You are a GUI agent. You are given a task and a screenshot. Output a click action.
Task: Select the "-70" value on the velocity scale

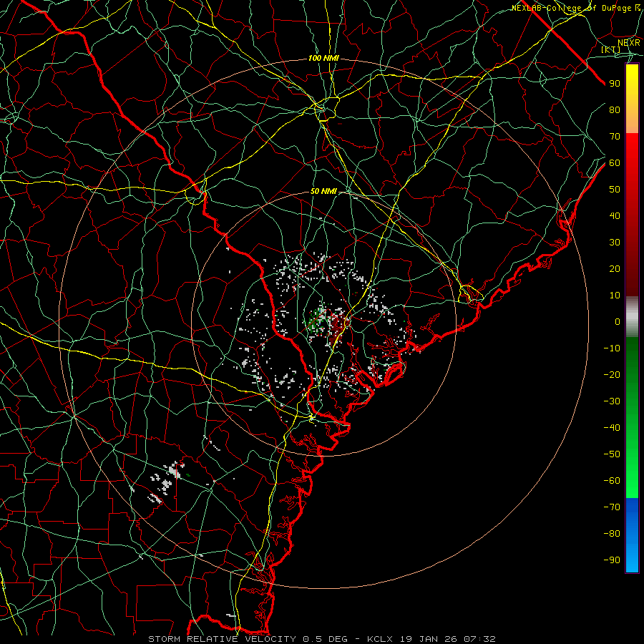tap(612, 507)
